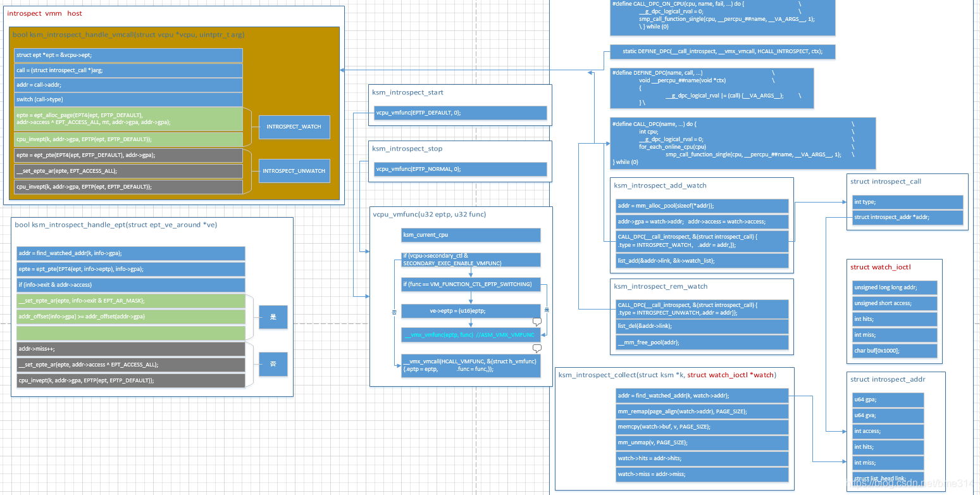Select the 'addr = call->addr;' row

[x=128, y=85]
